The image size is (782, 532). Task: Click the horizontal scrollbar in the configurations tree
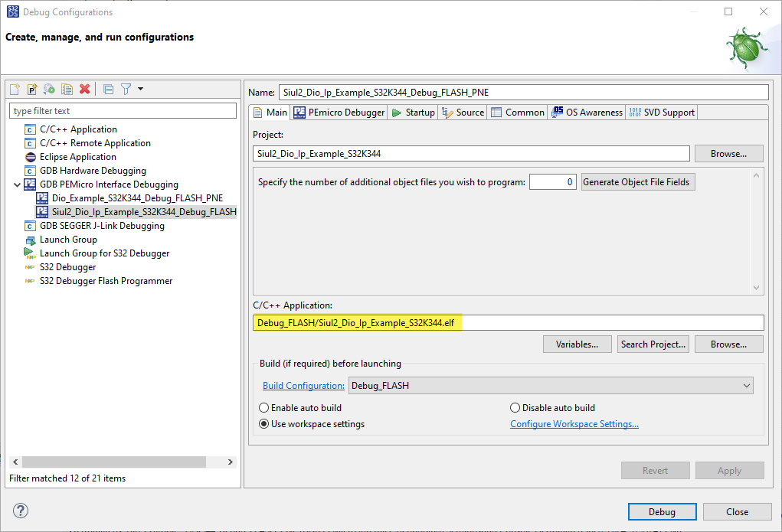(x=107, y=462)
